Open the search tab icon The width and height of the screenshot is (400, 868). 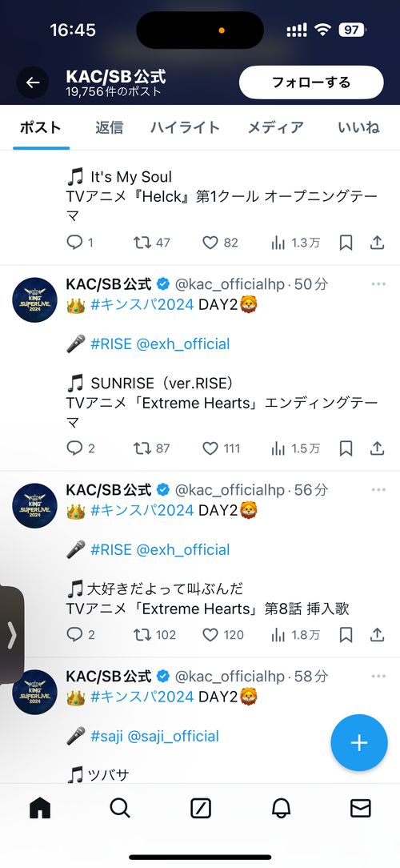pos(119,809)
